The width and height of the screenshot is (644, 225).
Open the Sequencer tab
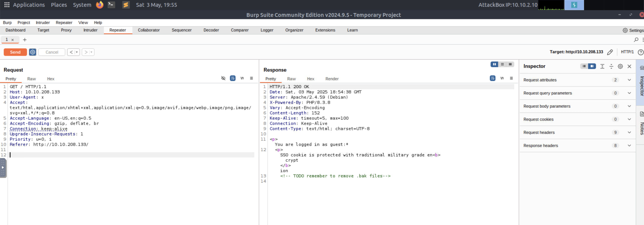pyautogui.click(x=182, y=30)
